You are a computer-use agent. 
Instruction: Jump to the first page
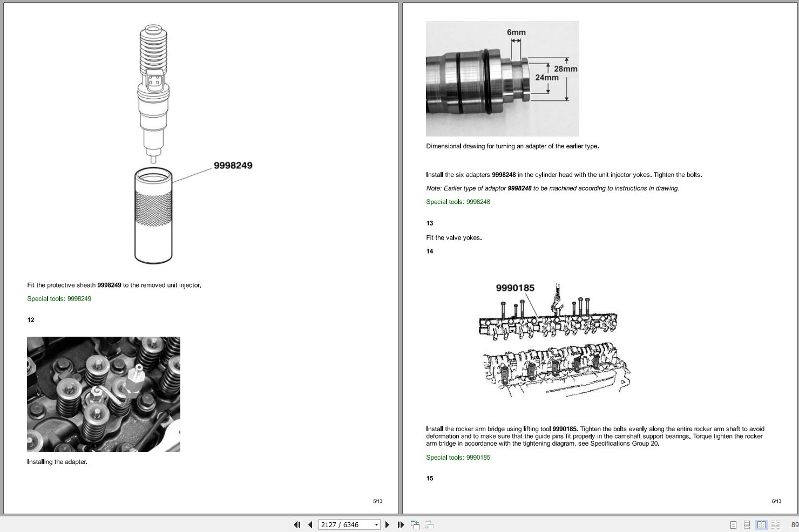(x=297, y=524)
